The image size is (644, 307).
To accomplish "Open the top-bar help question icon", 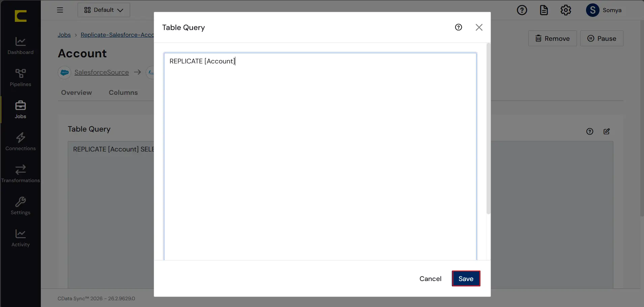I will [522, 10].
